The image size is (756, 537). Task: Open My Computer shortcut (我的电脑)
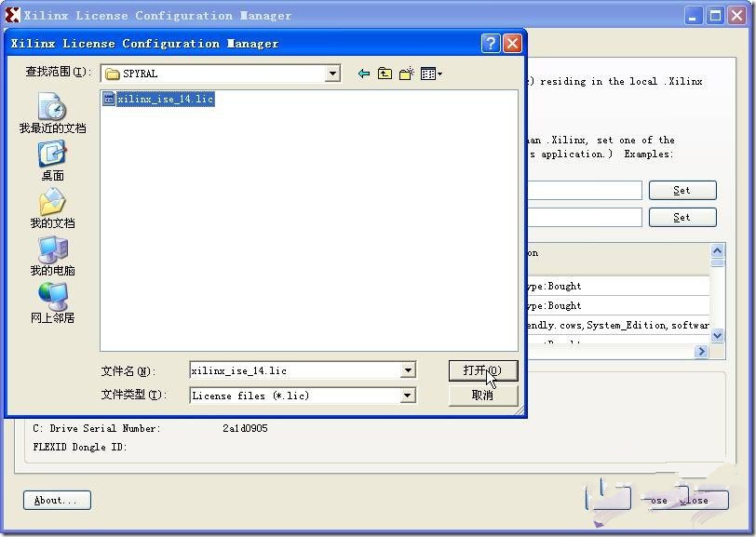(x=52, y=256)
